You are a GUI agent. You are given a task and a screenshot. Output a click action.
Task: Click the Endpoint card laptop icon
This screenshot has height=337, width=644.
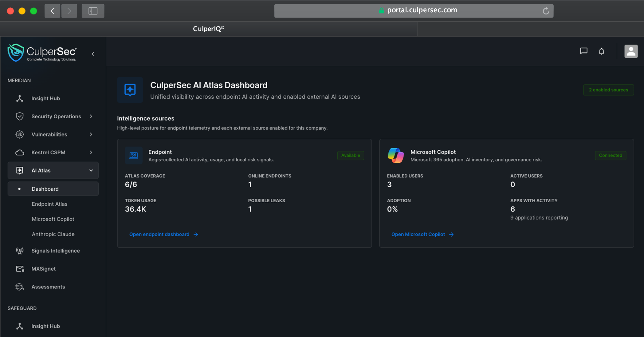[x=134, y=155]
